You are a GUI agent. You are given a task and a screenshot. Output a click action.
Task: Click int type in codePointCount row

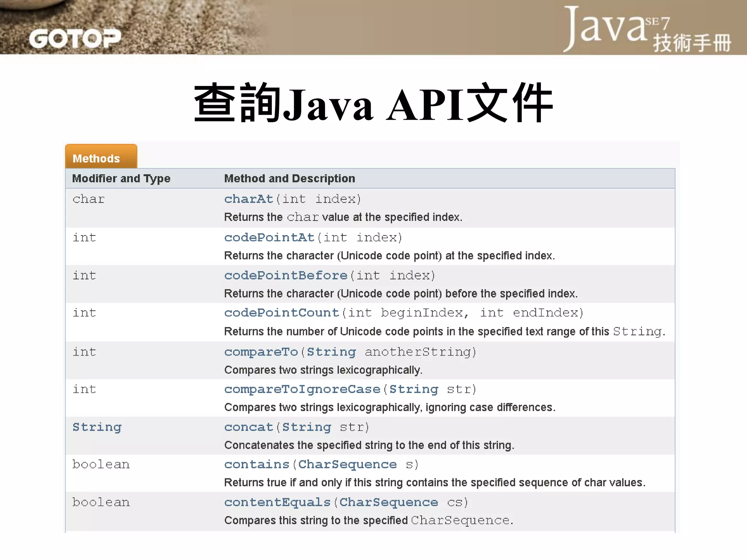pyautogui.click(x=84, y=313)
